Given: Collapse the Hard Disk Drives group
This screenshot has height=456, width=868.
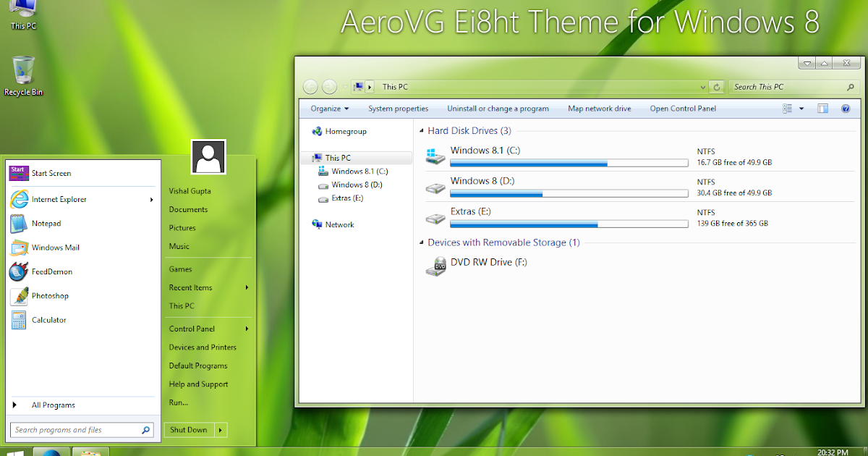Looking at the screenshot, I should [x=422, y=131].
